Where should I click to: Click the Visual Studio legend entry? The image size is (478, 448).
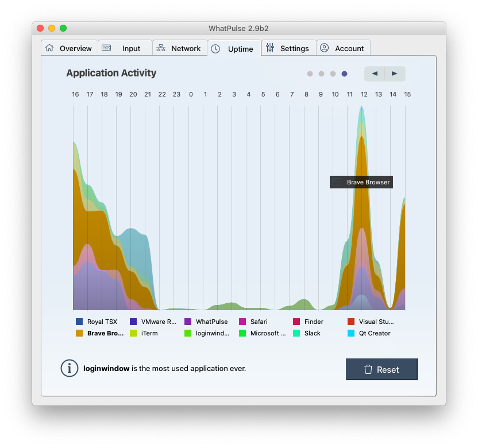point(376,322)
